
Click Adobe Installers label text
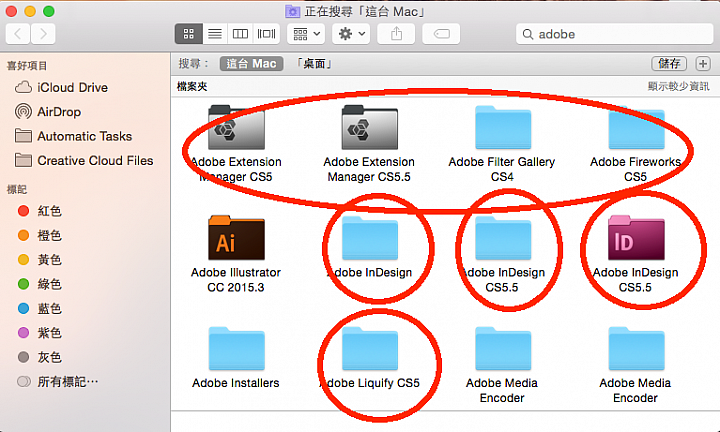pyautogui.click(x=236, y=383)
